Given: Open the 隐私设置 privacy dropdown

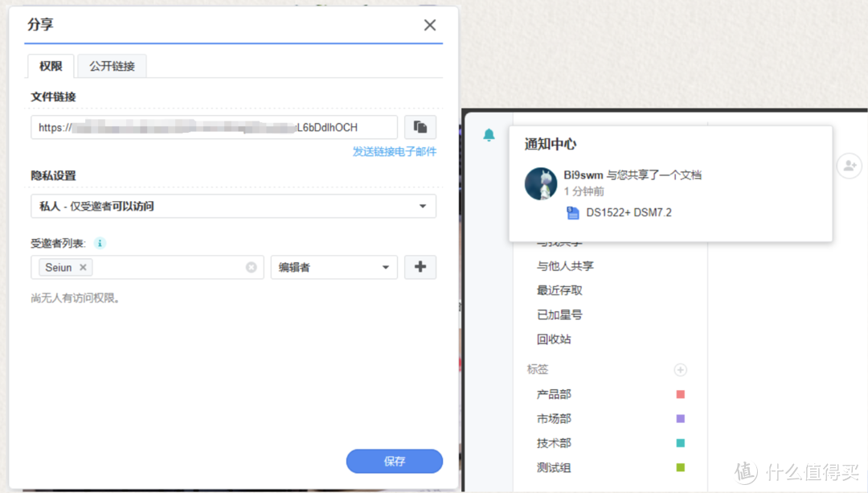Looking at the screenshot, I should click(x=233, y=206).
